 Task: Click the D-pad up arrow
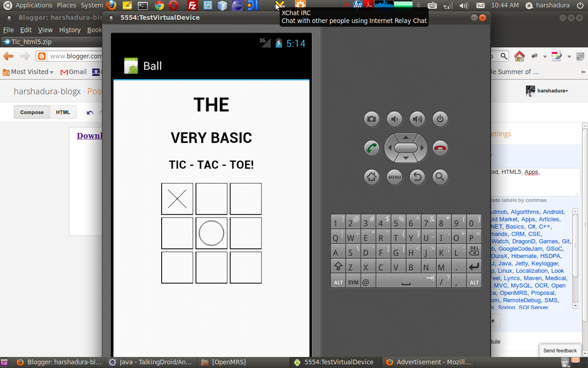(406, 137)
